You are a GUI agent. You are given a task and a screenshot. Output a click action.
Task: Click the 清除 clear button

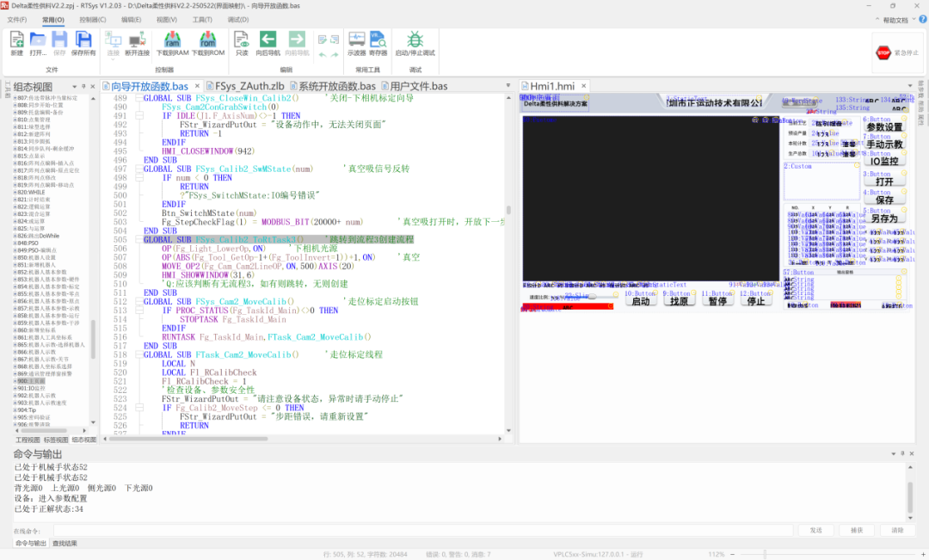tap(897, 531)
